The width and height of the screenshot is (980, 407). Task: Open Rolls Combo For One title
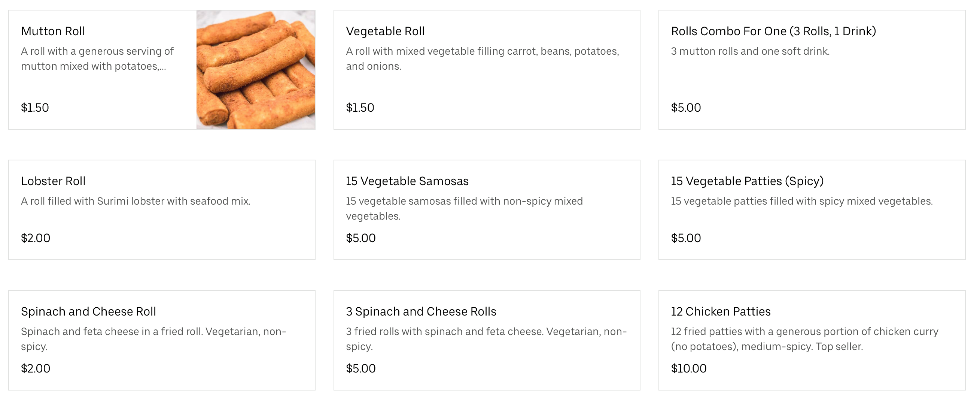773,31
